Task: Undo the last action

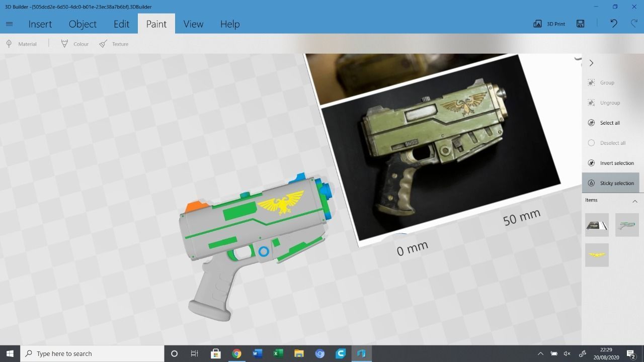Action: pos(613,24)
